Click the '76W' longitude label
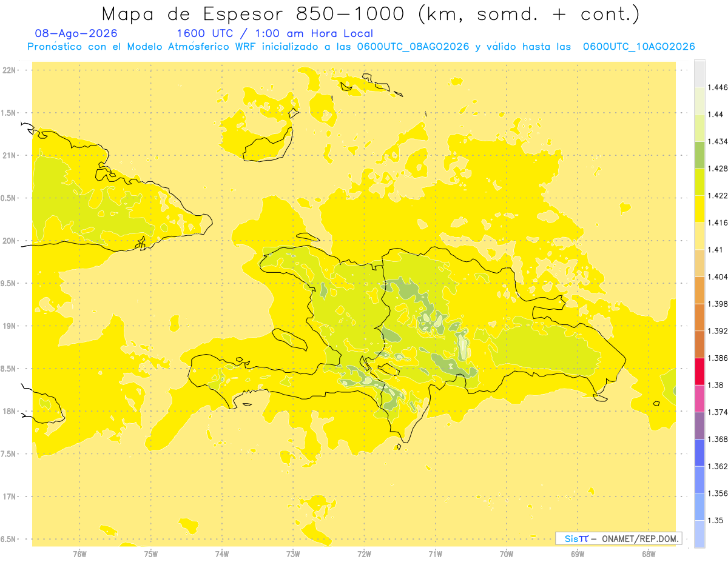This screenshot has width=728, height=562. (79, 554)
